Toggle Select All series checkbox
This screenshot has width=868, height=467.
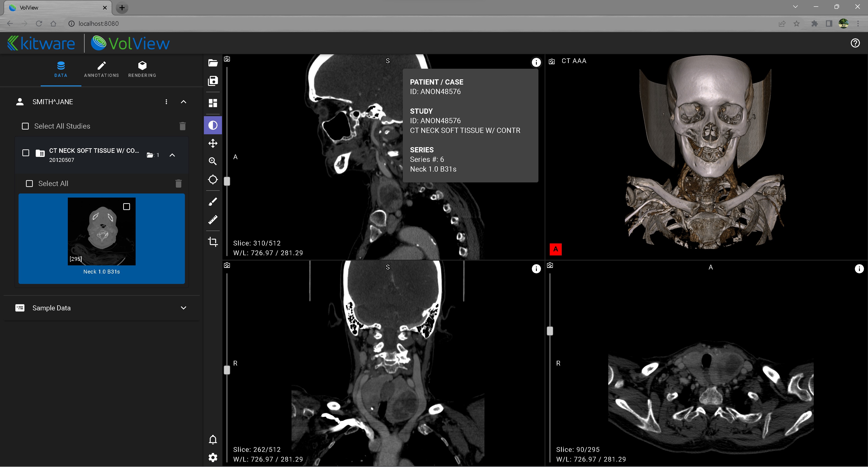tap(30, 183)
